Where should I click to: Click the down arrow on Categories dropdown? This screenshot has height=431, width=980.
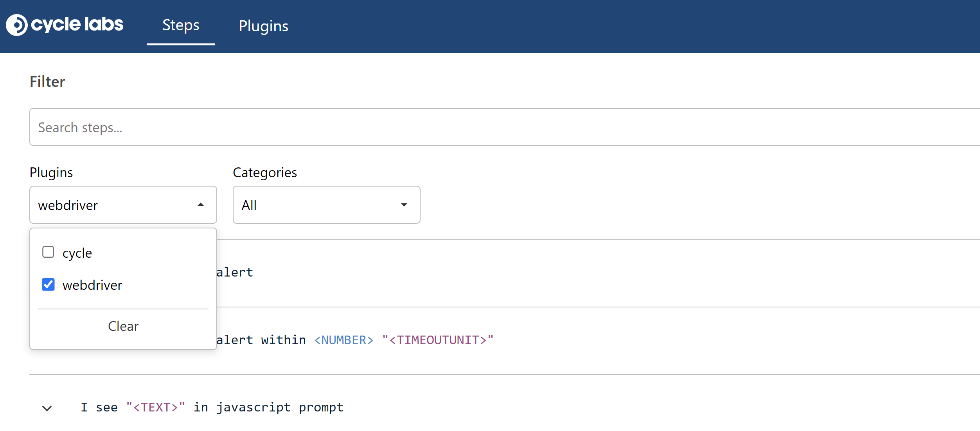click(x=405, y=205)
